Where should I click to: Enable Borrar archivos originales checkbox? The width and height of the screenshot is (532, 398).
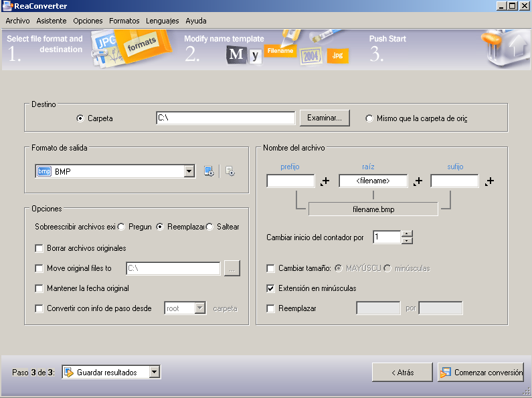tap(39, 248)
